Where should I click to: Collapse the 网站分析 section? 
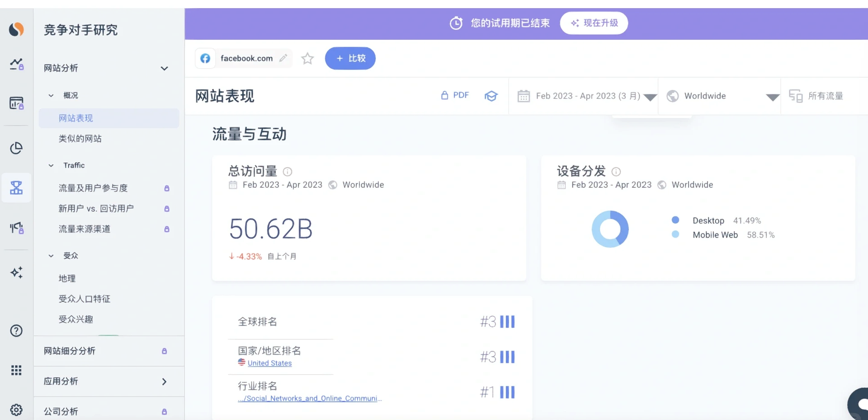tap(165, 68)
